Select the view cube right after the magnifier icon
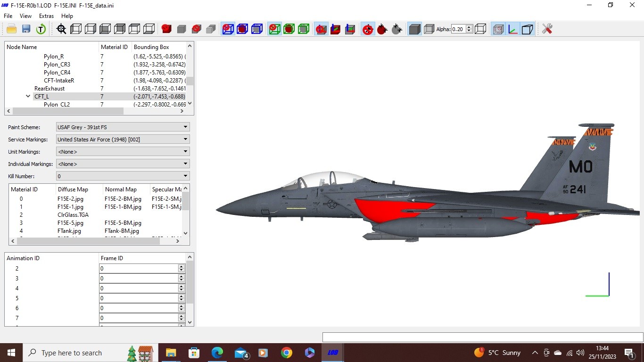 point(76,29)
